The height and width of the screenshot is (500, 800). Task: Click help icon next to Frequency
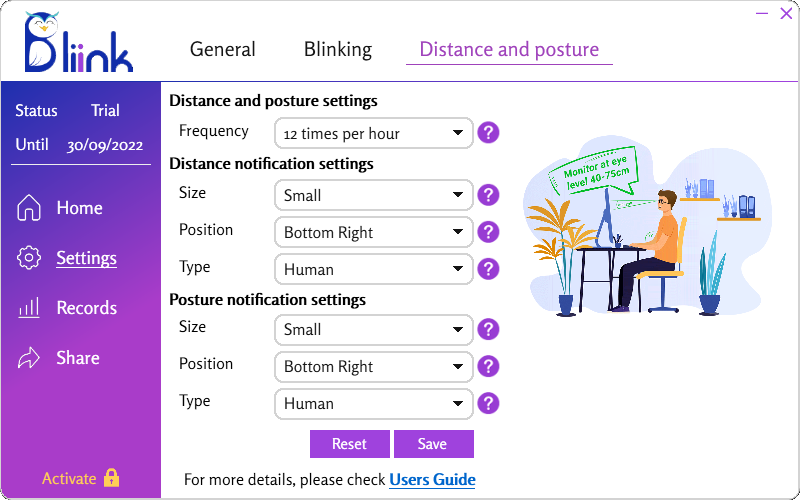tap(488, 132)
